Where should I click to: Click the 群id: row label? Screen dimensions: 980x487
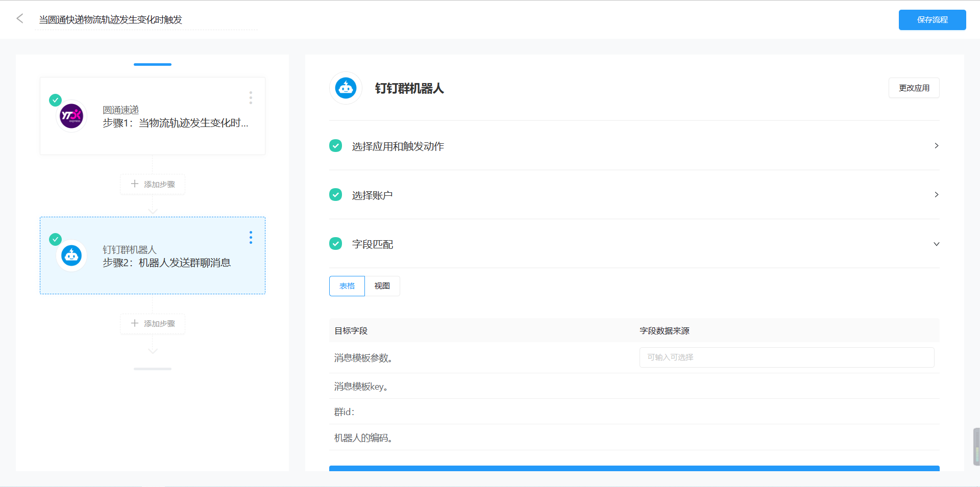click(x=345, y=412)
